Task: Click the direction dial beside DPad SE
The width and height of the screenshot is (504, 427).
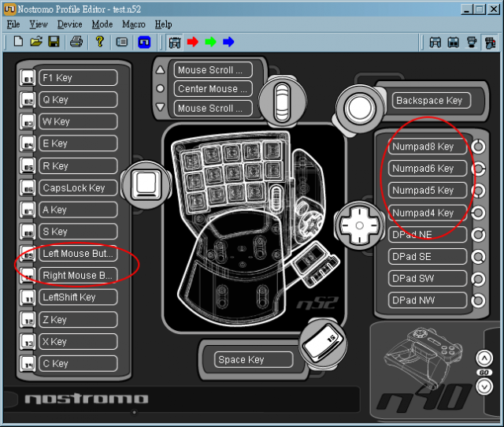Action: pyautogui.click(x=478, y=257)
